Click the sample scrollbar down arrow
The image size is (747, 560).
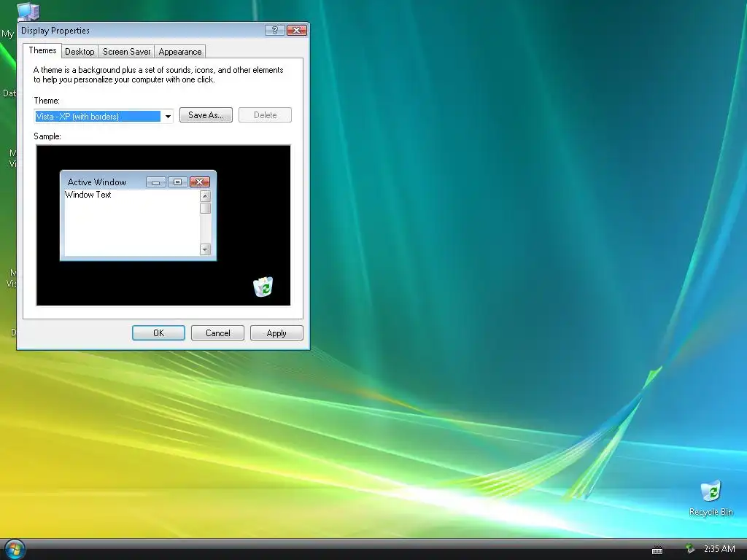[205, 249]
